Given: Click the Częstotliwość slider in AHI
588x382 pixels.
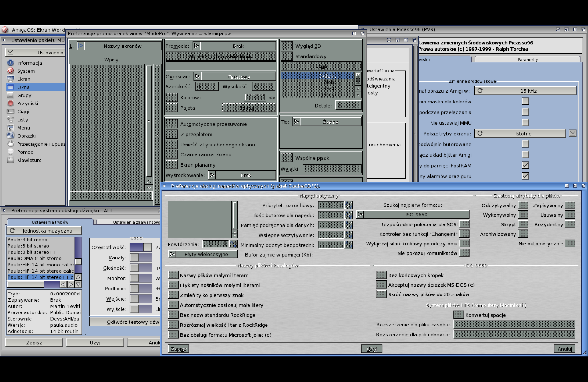Looking at the screenshot, I should click(x=141, y=247).
